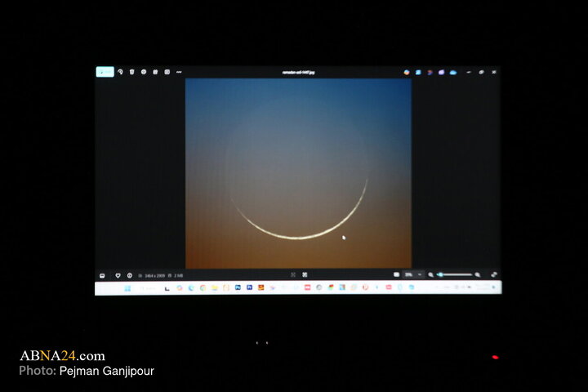The image size is (588, 392).
Task: Click the actual size icon below the image
Action: (305, 274)
